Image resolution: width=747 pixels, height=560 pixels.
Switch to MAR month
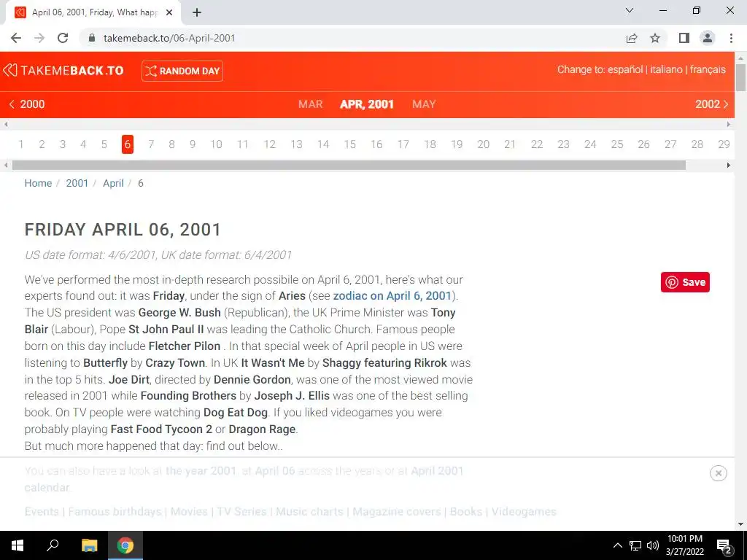point(310,104)
